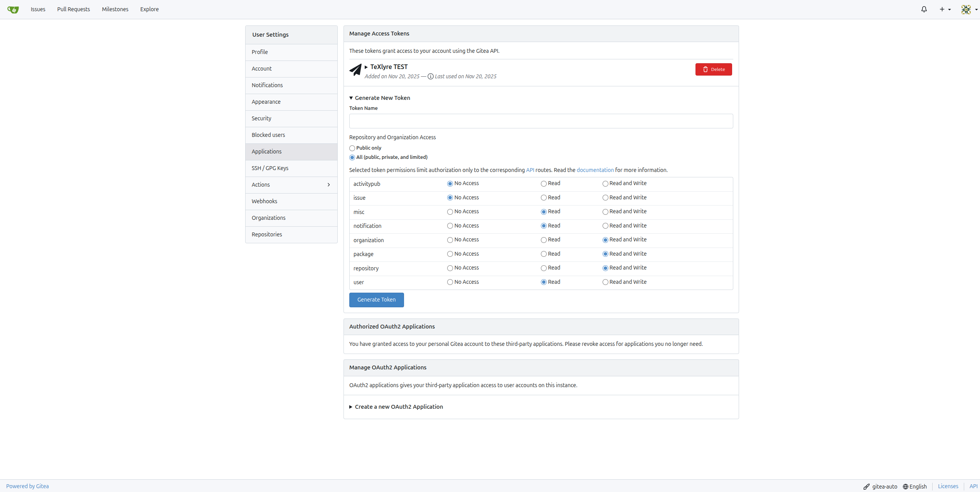The height and width of the screenshot is (492, 980).
Task: Click the trash icon in the Delete button
Action: click(706, 69)
